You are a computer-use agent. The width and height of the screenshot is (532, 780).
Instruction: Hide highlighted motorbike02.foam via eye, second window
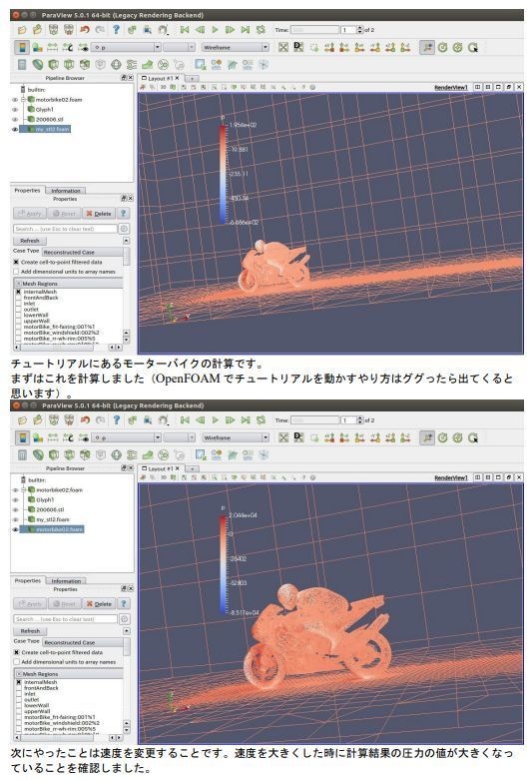point(15,529)
